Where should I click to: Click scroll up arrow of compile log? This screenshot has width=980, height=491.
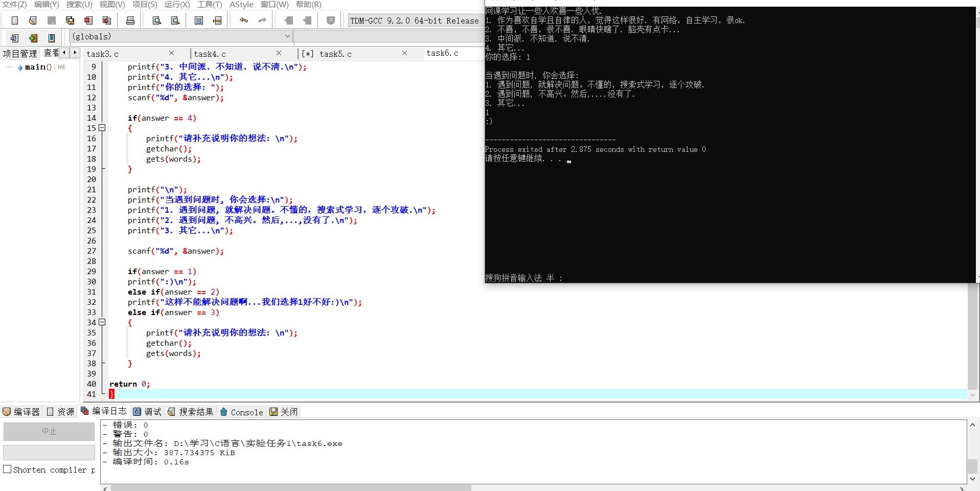972,425
